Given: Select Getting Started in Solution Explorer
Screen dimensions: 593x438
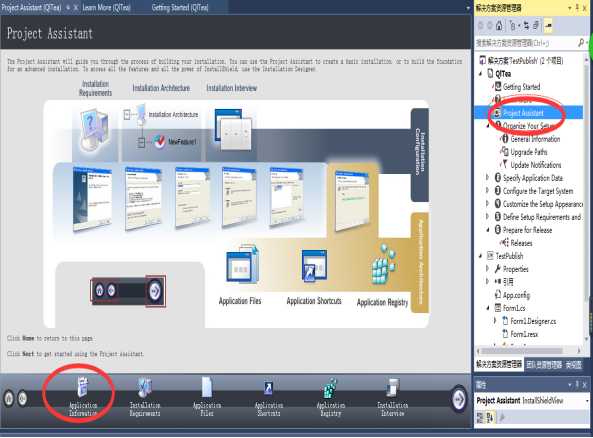Looking at the screenshot, I should point(521,87).
